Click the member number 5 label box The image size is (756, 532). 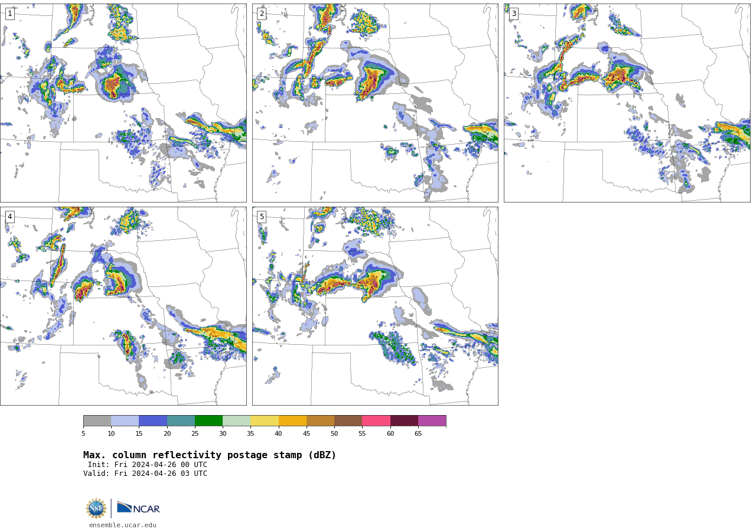coord(262,217)
